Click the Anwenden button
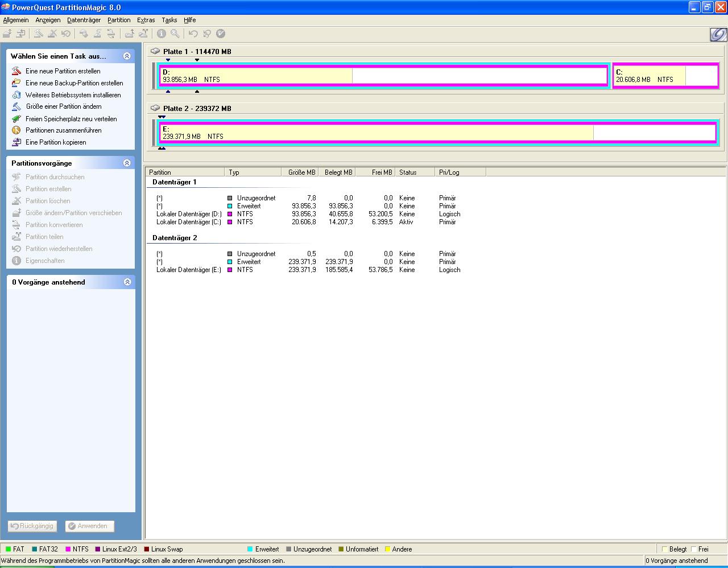Screen dimensions: 728x568 click(89, 526)
